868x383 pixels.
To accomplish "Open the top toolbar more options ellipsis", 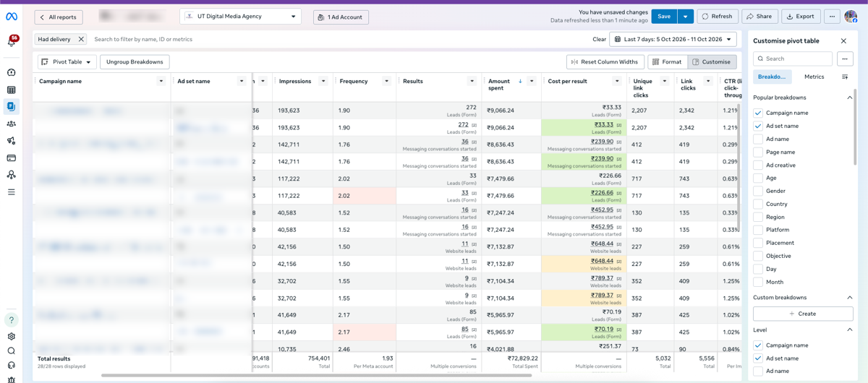I will click(832, 17).
